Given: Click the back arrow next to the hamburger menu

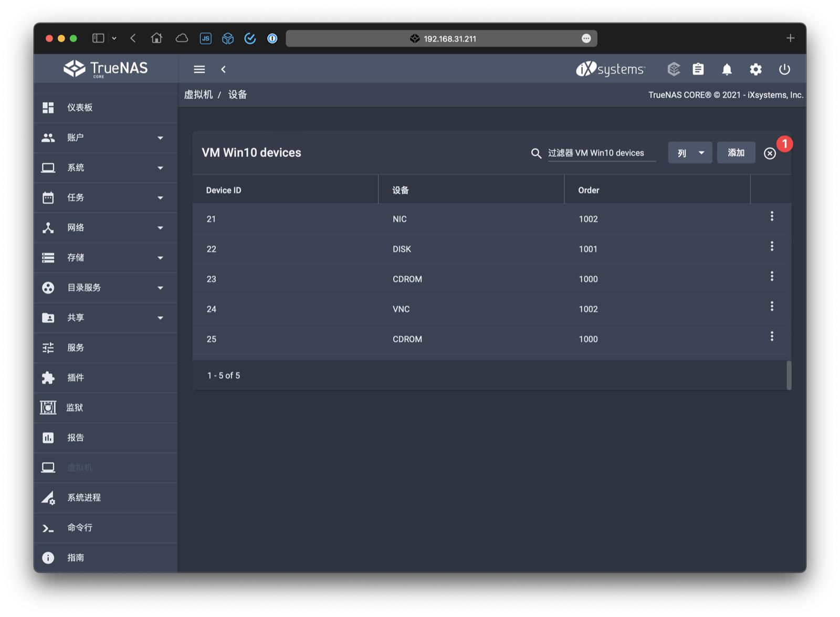Looking at the screenshot, I should [224, 69].
